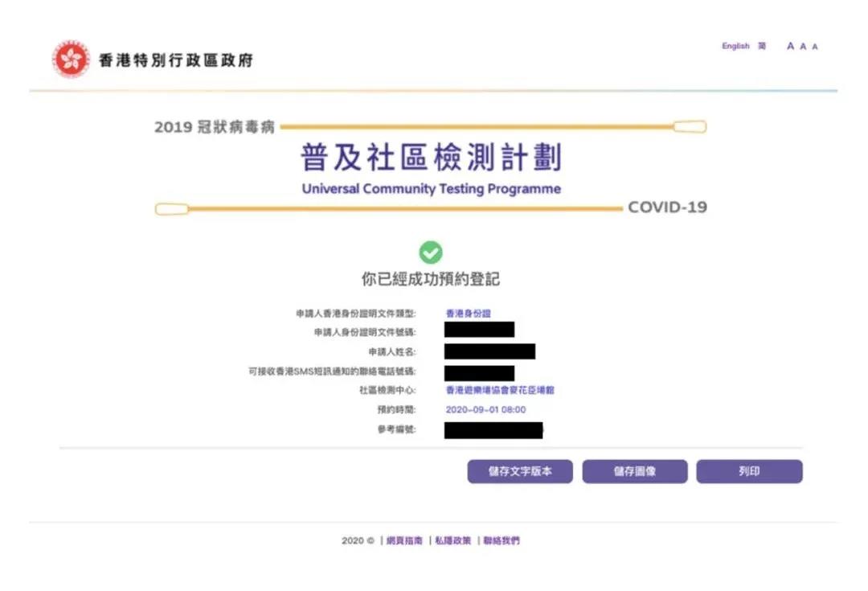Click the swab icon beside COVID-19 text
The image size is (868, 591).
pyautogui.click(x=172, y=209)
